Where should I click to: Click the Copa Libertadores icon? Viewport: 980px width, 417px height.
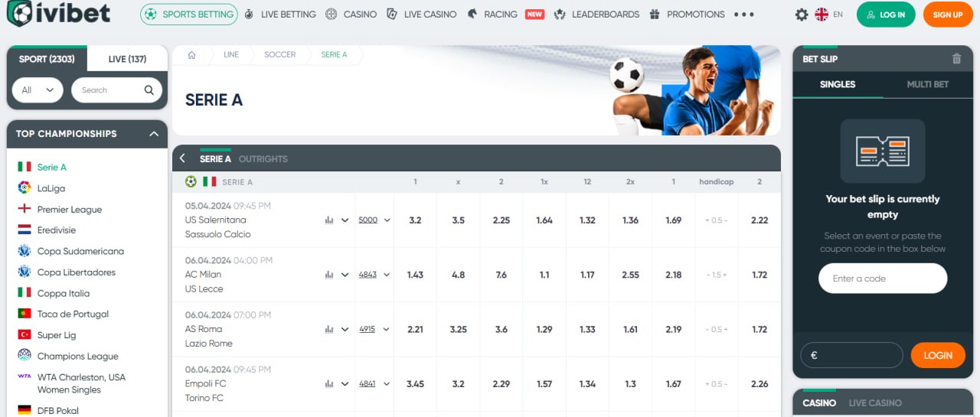click(24, 272)
